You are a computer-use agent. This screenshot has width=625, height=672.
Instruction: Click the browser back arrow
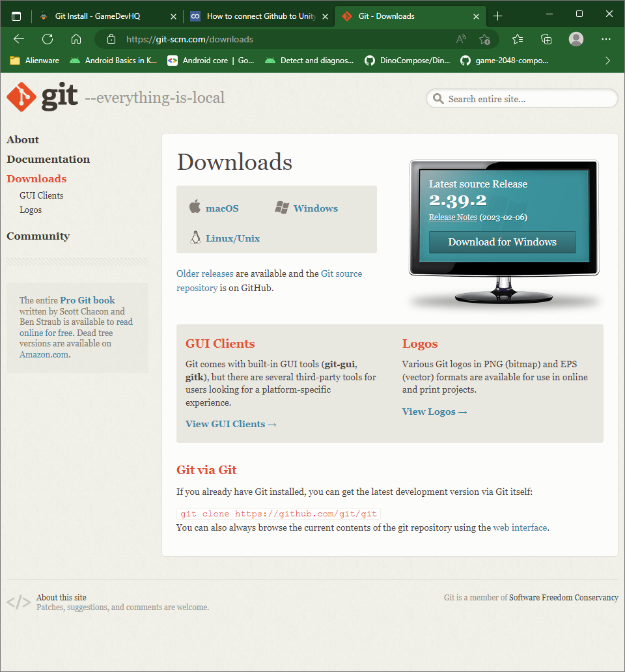[x=18, y=39]
